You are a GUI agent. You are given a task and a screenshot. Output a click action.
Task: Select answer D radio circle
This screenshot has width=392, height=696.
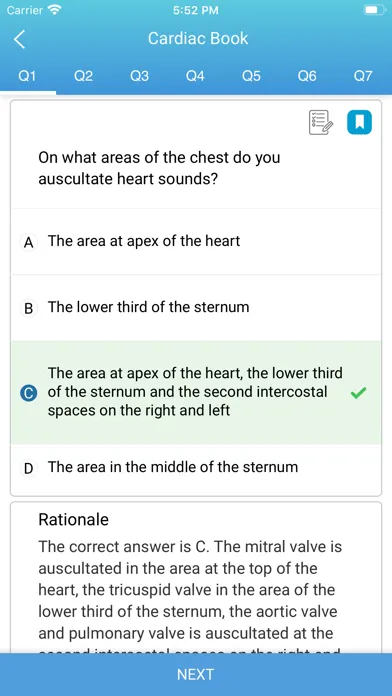click(x=28, y=468)
